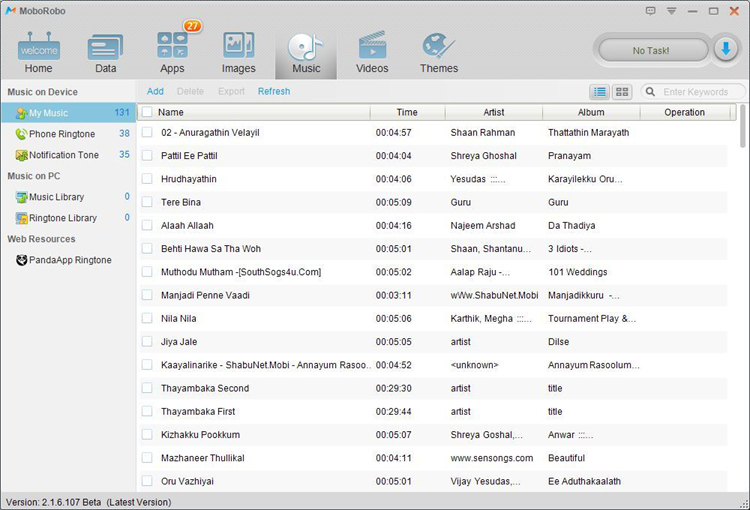750x510 pixels.
Task: Click the Thayambaka First song name
Action: point(198,411)
